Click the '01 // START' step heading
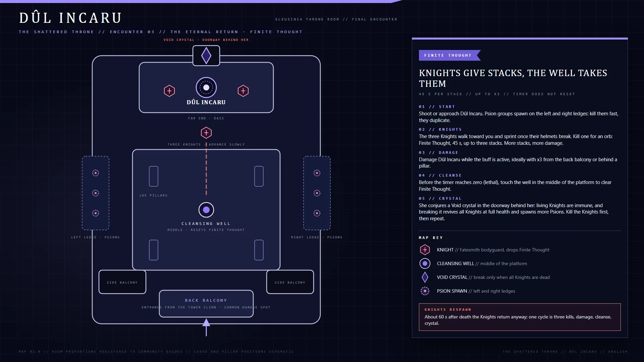 click(437, 107)
